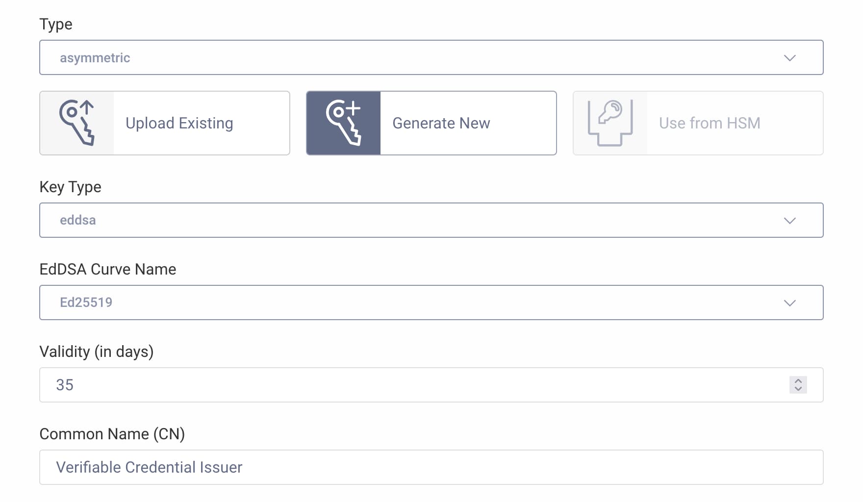Open the Key Type dropdown showing eddsa
Viewport: 863px width, 504px height.
(x=431, y=220)
